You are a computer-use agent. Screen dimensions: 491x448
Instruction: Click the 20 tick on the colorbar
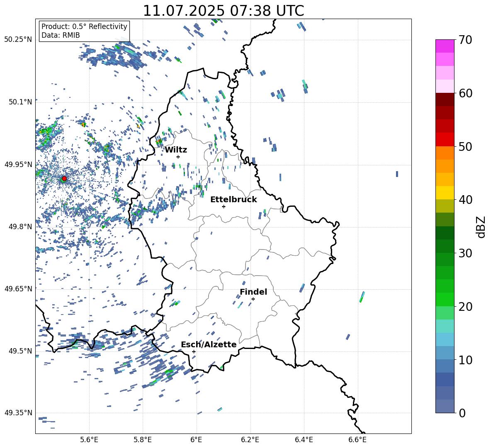pyautogui.click(x=465, y=306)
